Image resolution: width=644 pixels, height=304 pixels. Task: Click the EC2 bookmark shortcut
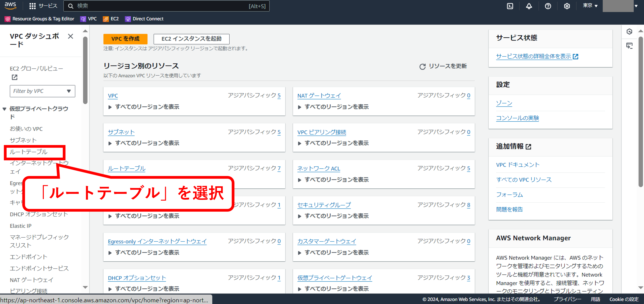coord(111,19)
